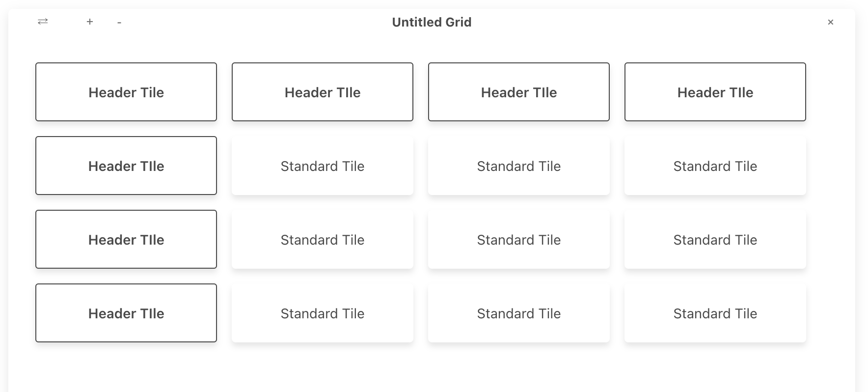Screen dimensions: 868x392
Task: Select the Header Tile in the second row
Action: pyautogui.click(x=126, y=166)
